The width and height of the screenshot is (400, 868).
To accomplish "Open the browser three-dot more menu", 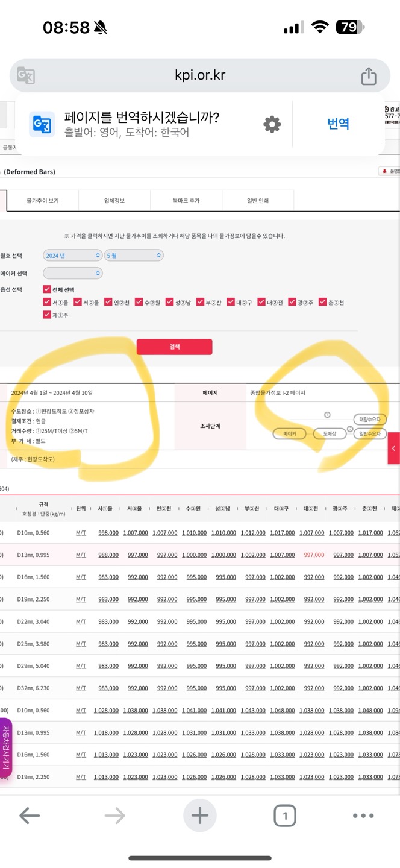I will coord(363,816).
